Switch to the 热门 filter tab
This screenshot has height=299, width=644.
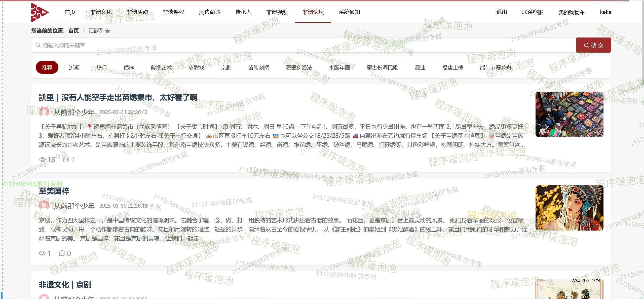point(101,67)
